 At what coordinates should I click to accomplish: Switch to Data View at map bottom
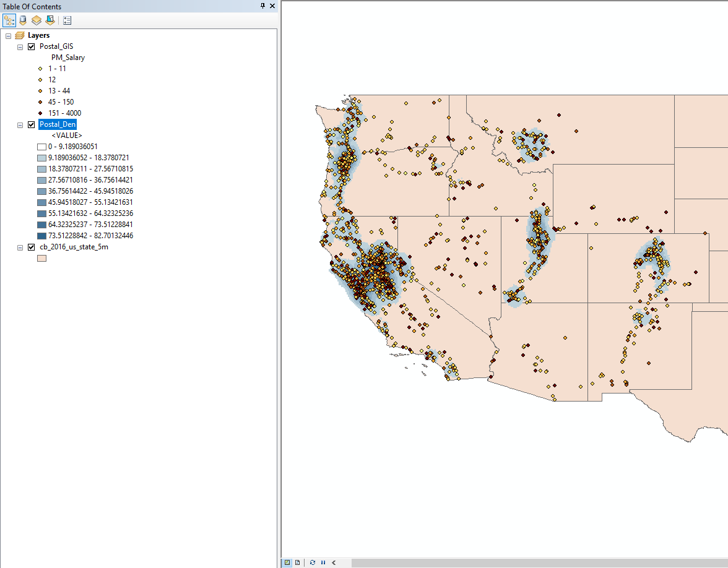(x=287, y=562)
